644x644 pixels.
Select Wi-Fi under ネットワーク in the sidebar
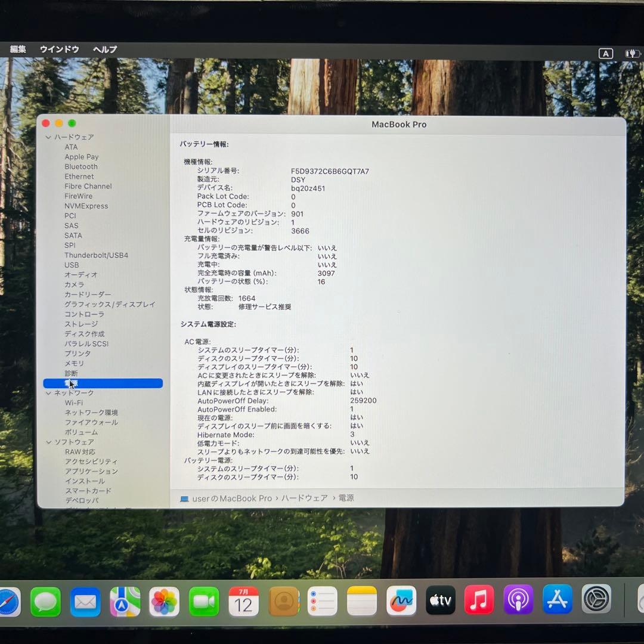coord(73,402)
